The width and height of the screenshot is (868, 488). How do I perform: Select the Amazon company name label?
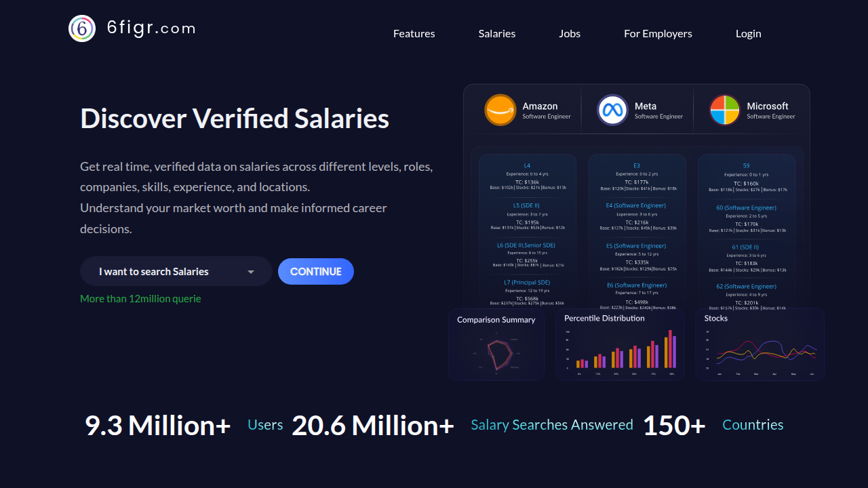click(x=540, y=106)
